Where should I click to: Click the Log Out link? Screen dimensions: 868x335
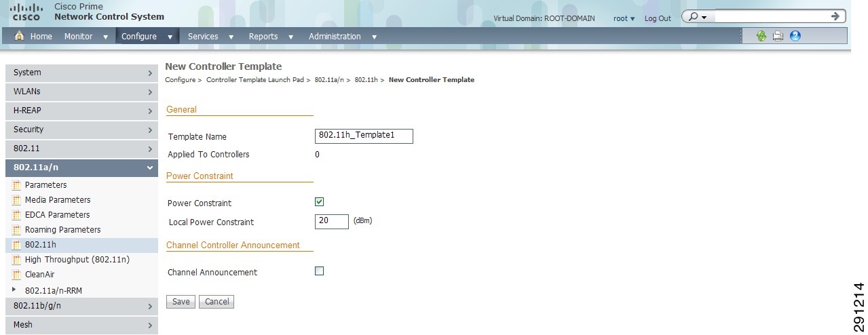(658, 18)
